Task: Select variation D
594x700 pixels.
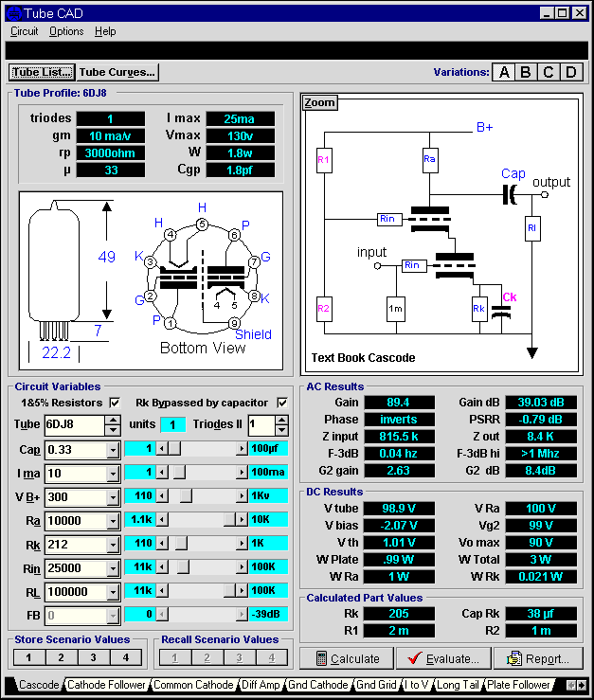Action: [571, 72]
